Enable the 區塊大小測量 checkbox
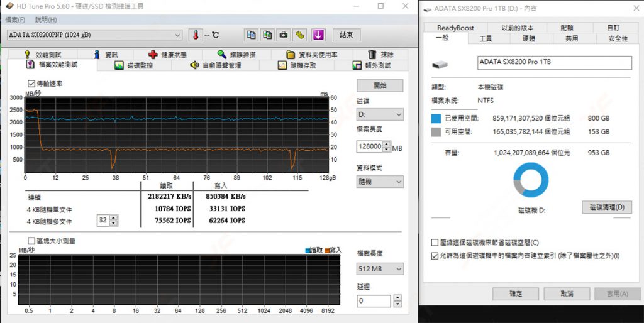The width and height of the screenshot is (644, 323). pyautogui.click(x=31, y=241)
